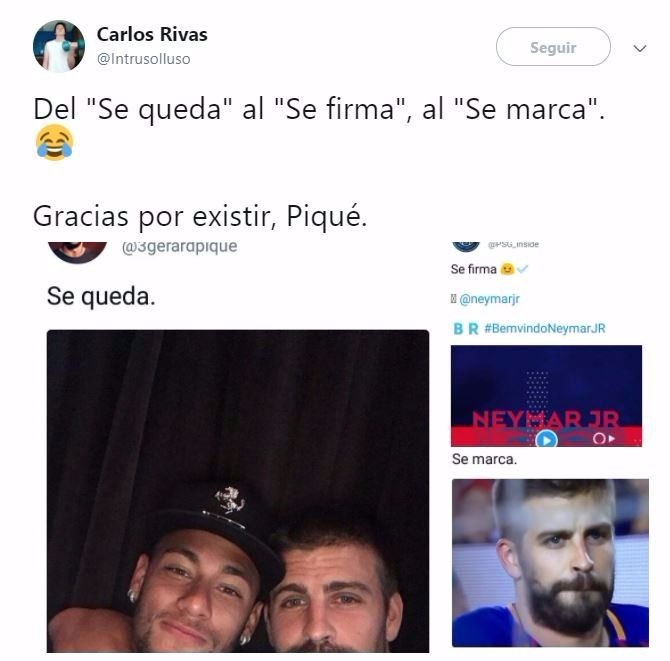Click the BR flag letters icon
This screenshot has height=661, width=670.
click(466, 329)
